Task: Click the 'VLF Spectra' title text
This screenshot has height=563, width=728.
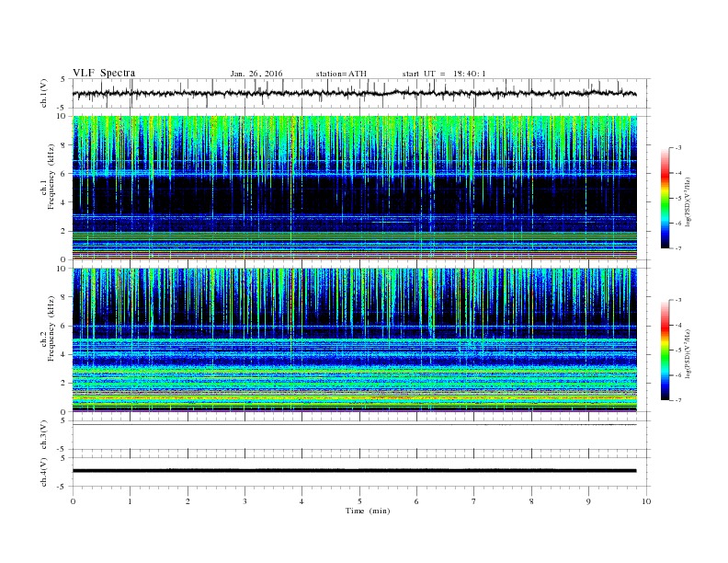Action: (x=104, y=73)
